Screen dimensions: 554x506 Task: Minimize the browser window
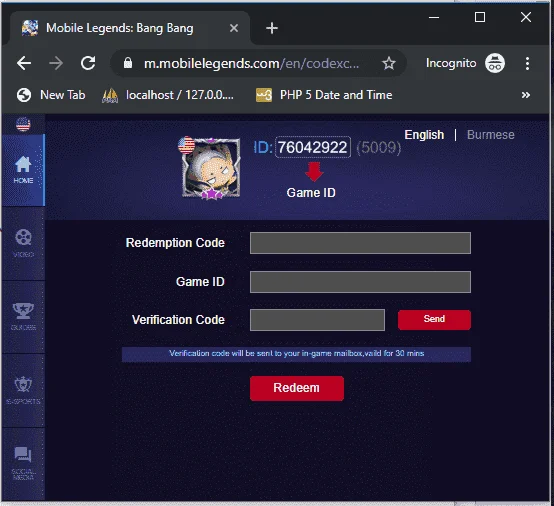tap(434, 17)
